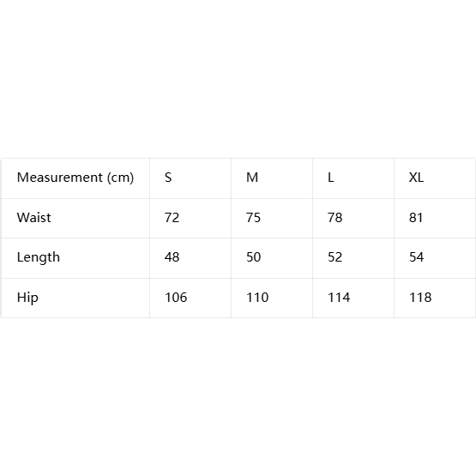Select the L size column header
The image size is (476, 476).
coord(353,178)
